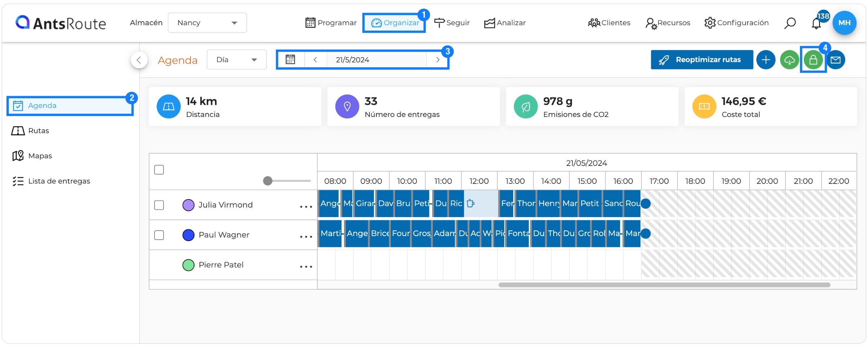Check the Julia Virmond checkbox
Viewport: 868px width, 348px height.
coord(159,205)
